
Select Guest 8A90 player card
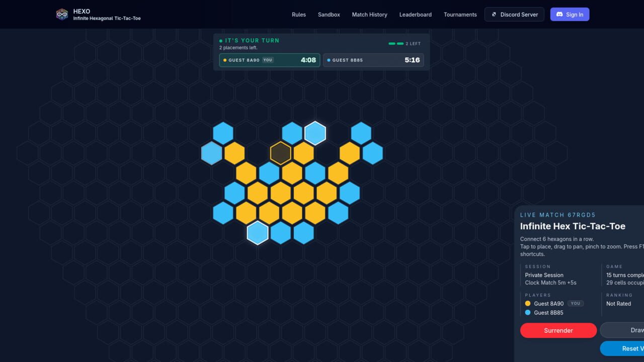[270, 60]
